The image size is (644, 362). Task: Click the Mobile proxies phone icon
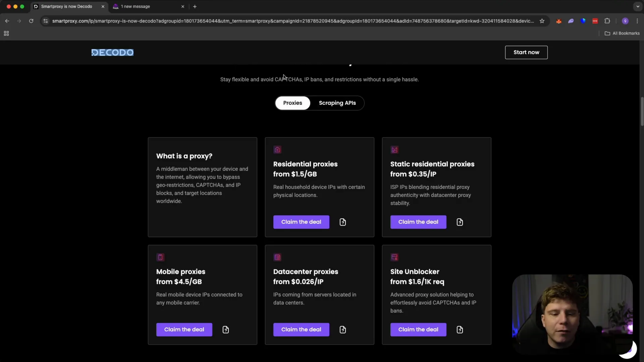pos(160,257)
